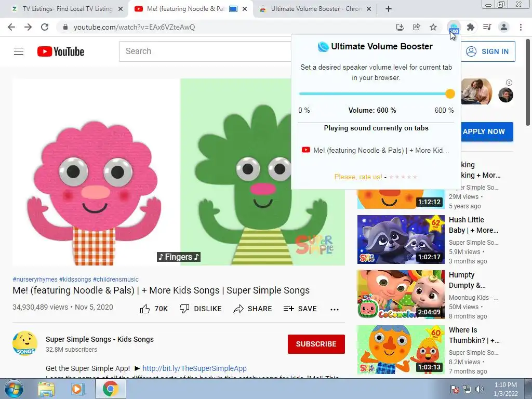Open Hush Little Baby video thumbnail
This screenshot has width=532, height=399.
pos(401,240)
